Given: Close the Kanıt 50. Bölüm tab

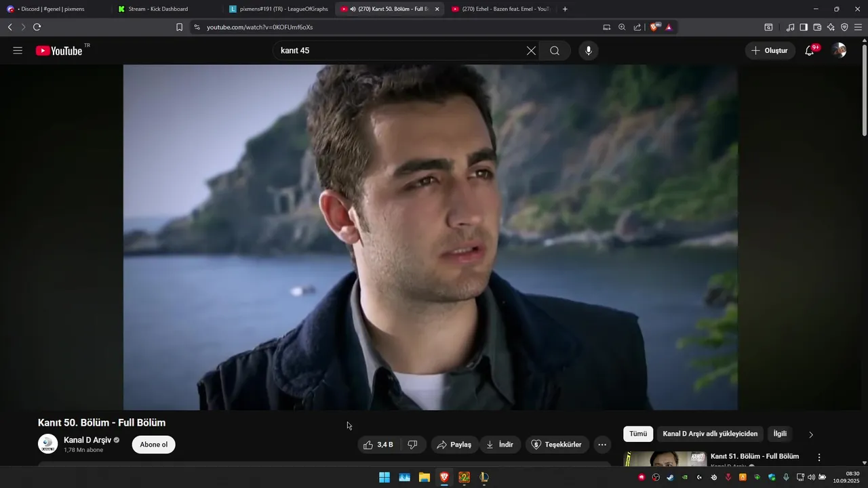Looking at the screenshot, I should click(x=437, y=9).
